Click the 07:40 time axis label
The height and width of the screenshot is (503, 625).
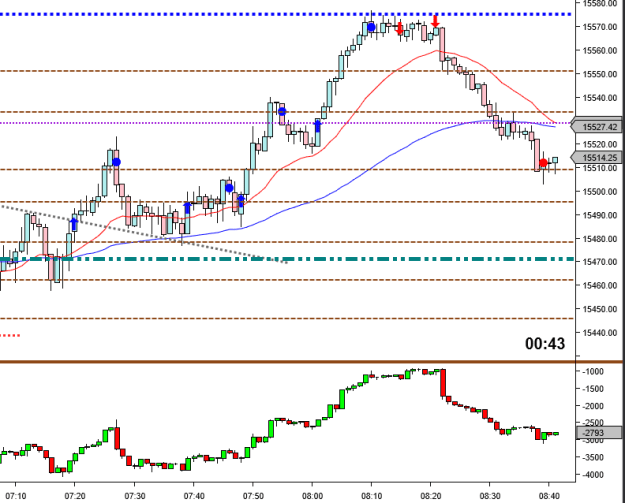tap(194, 496)
